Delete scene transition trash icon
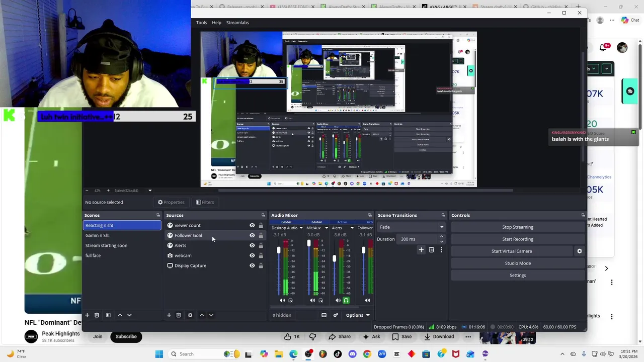644x362 pixels. pyautogui.click(x=431, y=250)
